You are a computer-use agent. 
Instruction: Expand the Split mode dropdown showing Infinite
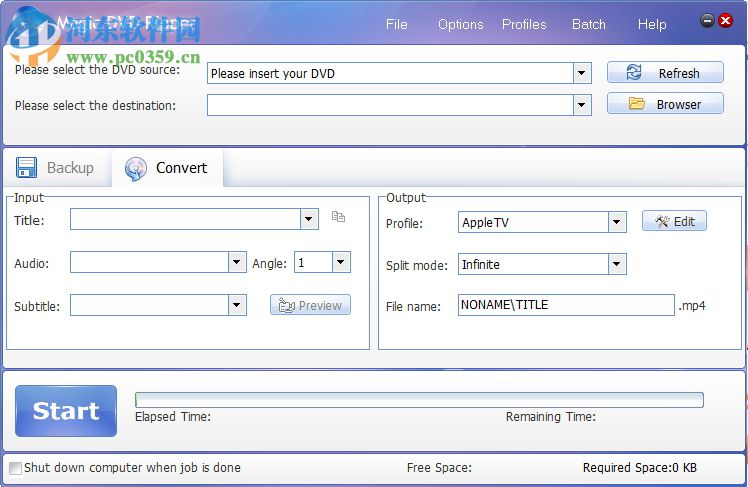click(x=617, y=264)
